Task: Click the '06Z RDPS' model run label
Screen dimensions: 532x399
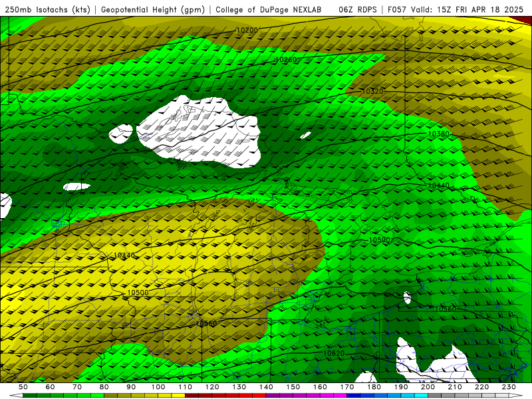Action: click(358, 9)
